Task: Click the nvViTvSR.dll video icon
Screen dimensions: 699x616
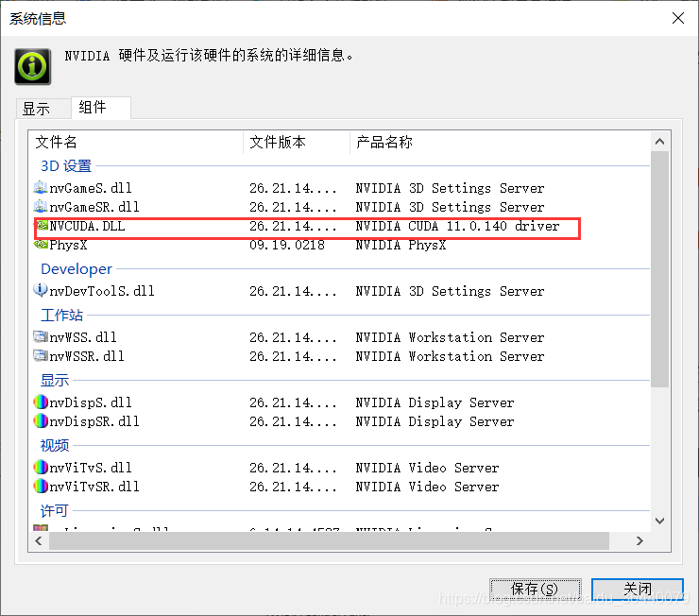Action: pos(41,486)
